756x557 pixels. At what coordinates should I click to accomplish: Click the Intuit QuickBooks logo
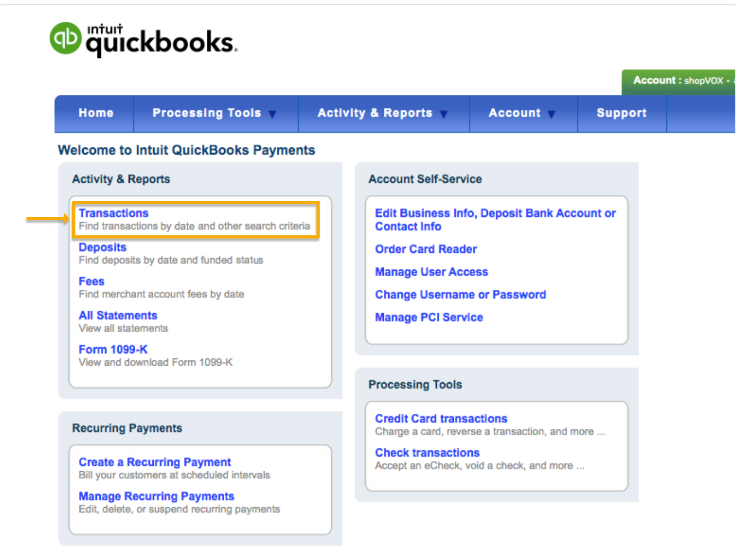coord(143,39)
